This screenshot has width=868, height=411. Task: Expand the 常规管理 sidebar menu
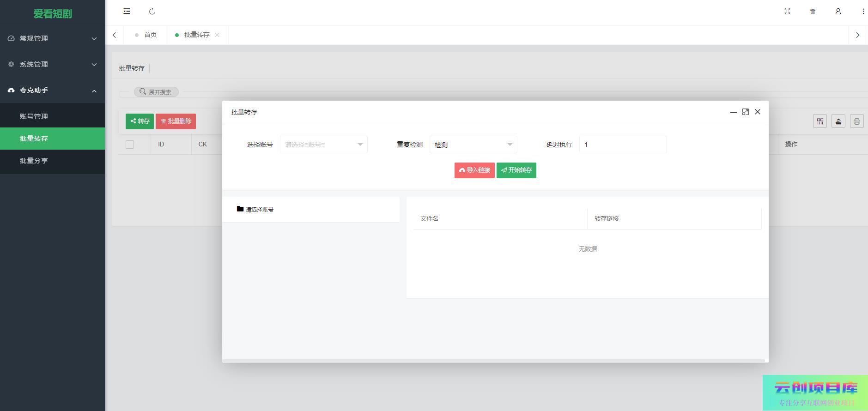[x=52, y=38]
